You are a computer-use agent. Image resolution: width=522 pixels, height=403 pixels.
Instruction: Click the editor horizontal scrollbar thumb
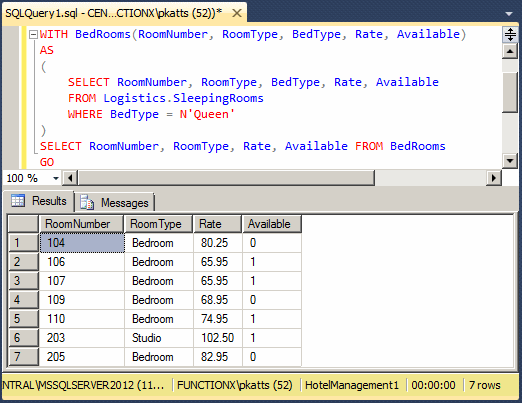226,178
